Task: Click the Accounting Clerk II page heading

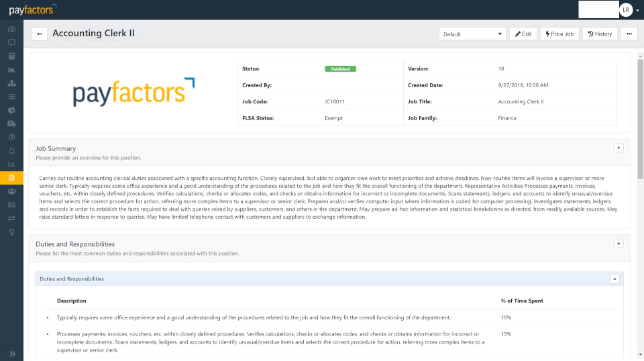Action: (94, 34)
